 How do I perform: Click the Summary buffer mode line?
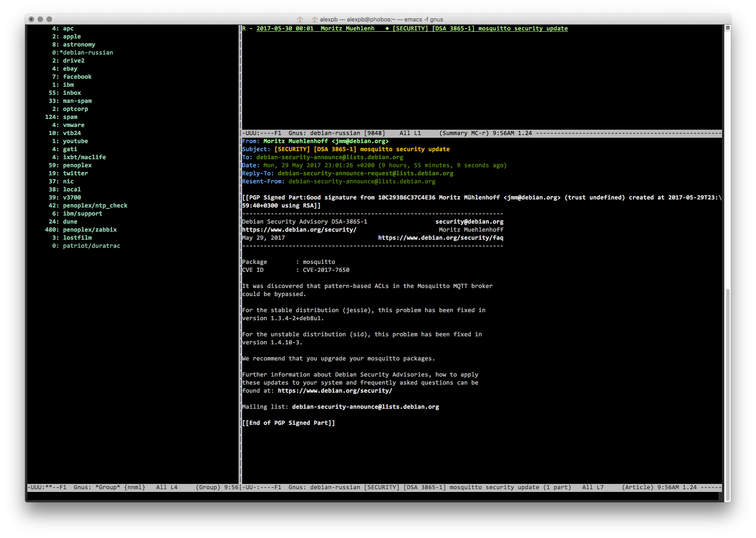pos(482,133)
